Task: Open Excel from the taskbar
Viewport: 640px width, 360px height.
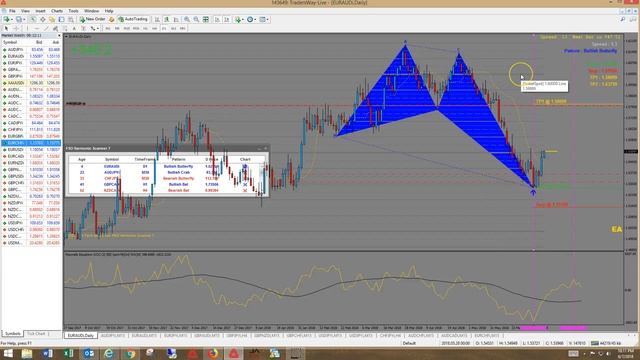Action: 68,353
